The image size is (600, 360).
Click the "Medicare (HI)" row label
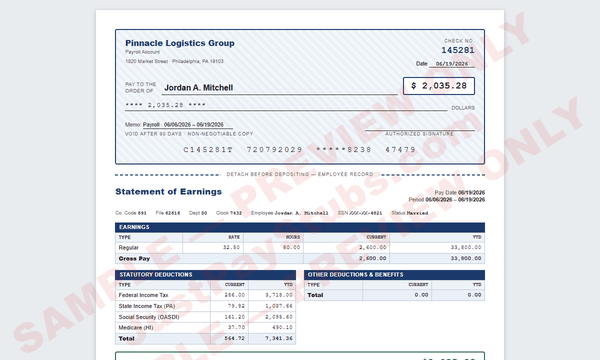(x=136, y=327)
